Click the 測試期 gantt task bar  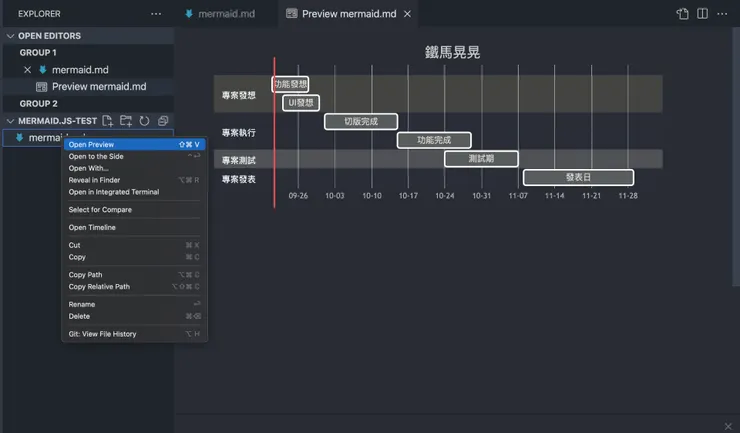[481, 159]
